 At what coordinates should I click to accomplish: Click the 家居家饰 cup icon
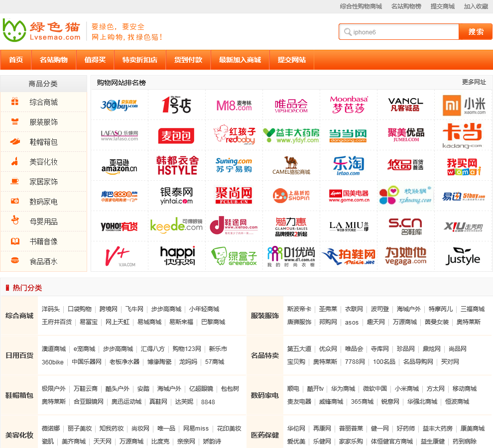(15, 181)
